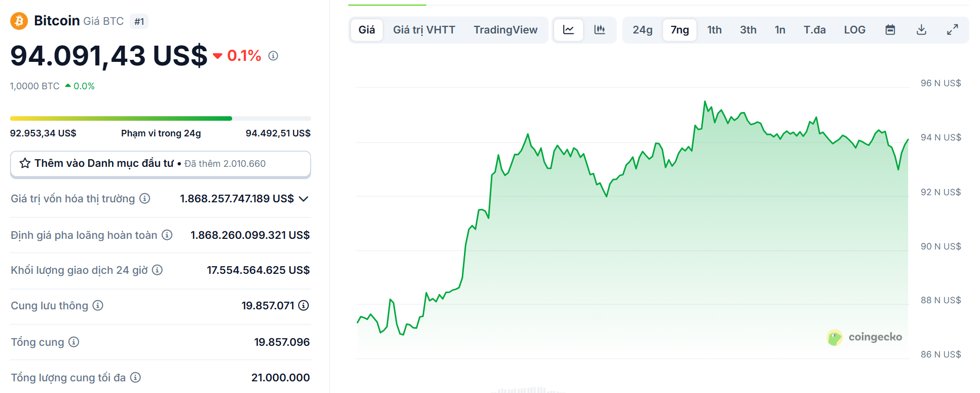This screenshot has height=393, width=980.
Task: Click the 90 N US$ axis label
Action: tap(941, 246)
